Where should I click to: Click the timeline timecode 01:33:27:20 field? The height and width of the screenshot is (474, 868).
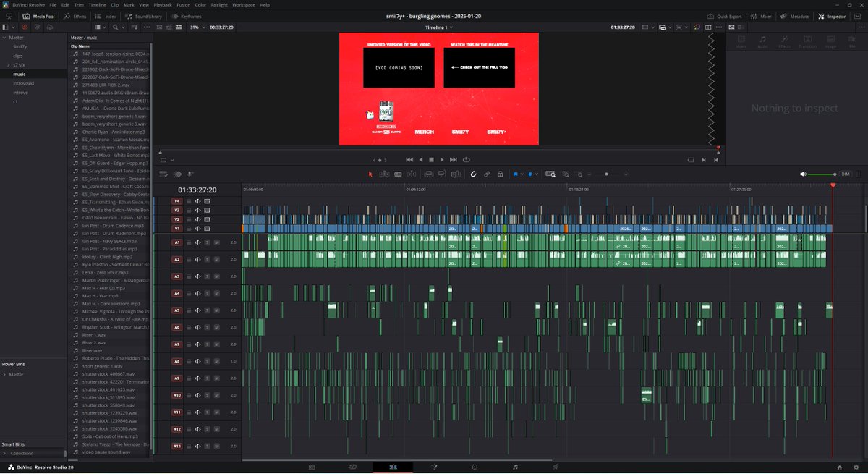pos(197,190)
